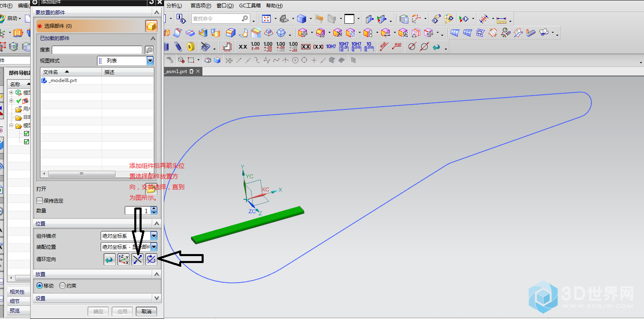Open the Preferences menu
The image size is (644, 319).
[x=201, y=6]
